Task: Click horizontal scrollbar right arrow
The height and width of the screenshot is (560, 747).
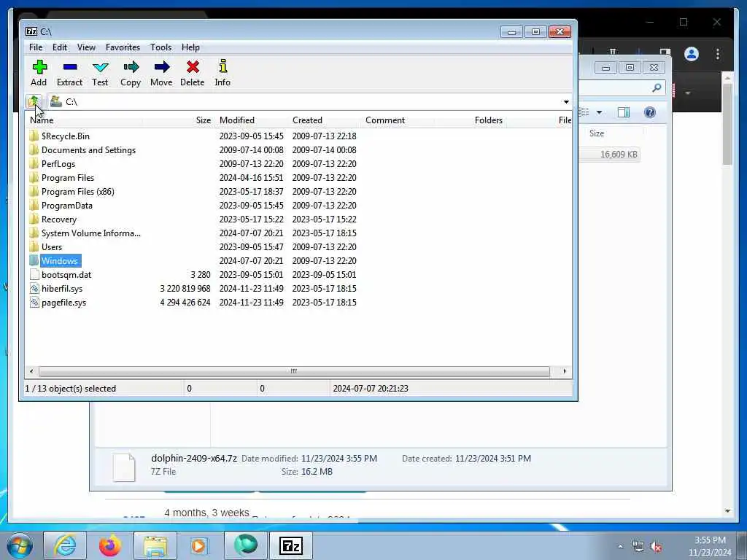Action: [565, 371]
